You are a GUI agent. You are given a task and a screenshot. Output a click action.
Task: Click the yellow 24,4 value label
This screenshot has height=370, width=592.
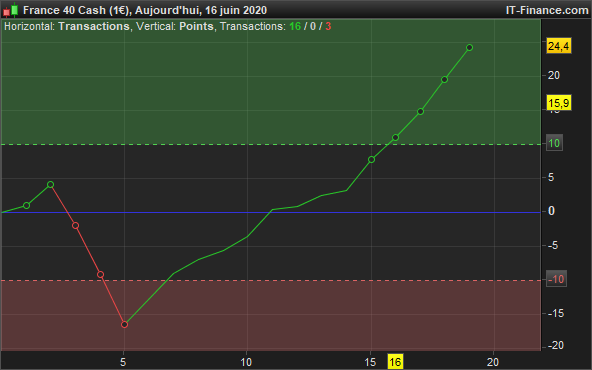559,46
